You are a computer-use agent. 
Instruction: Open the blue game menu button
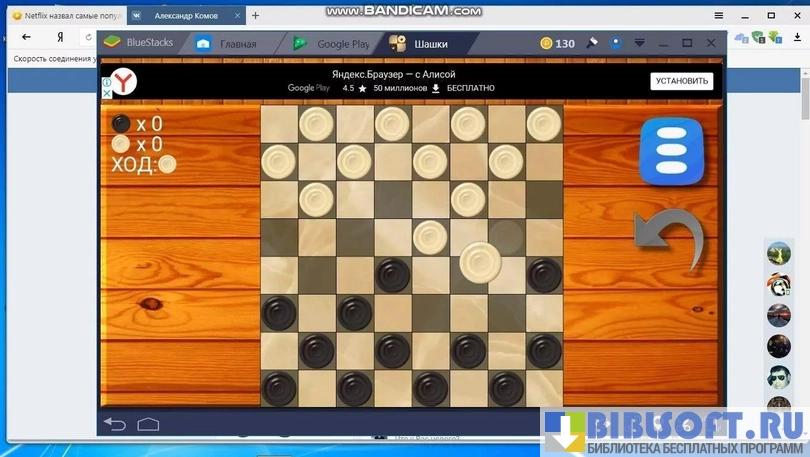pos(671,151)
